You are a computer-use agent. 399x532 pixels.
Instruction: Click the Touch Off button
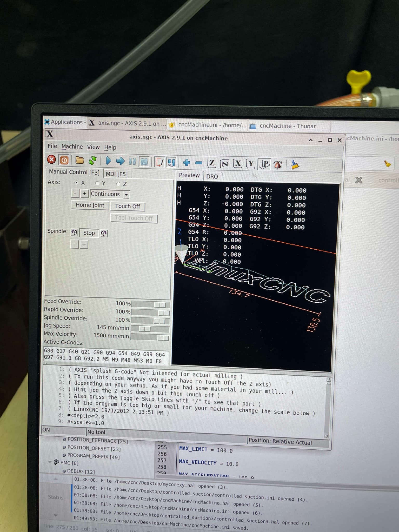128,206
